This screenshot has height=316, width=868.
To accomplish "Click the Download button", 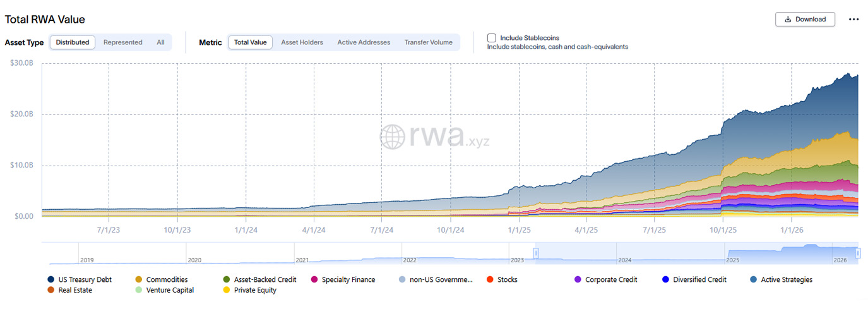I will (805, 19).
